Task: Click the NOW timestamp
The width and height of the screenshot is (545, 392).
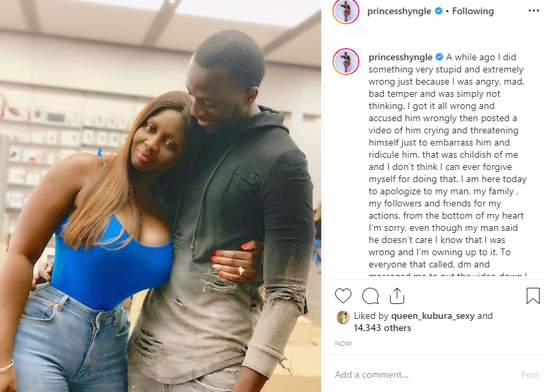Action: coord(343,344)
